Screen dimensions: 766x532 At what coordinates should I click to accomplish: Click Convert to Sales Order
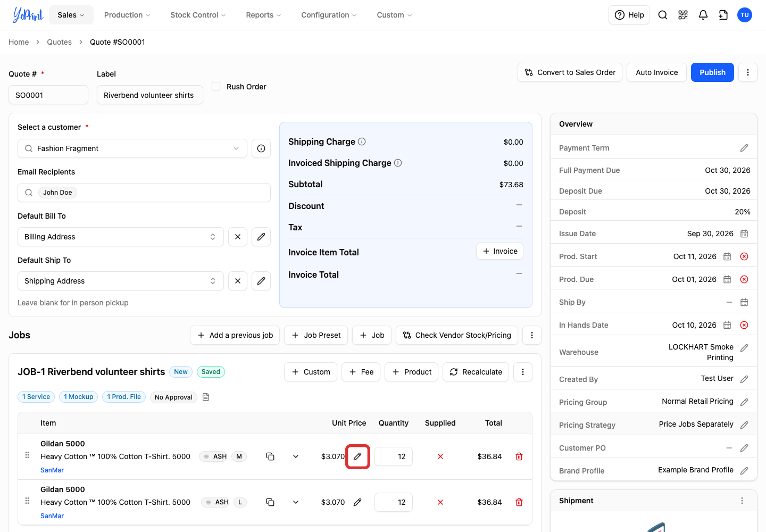pos(570,72)
